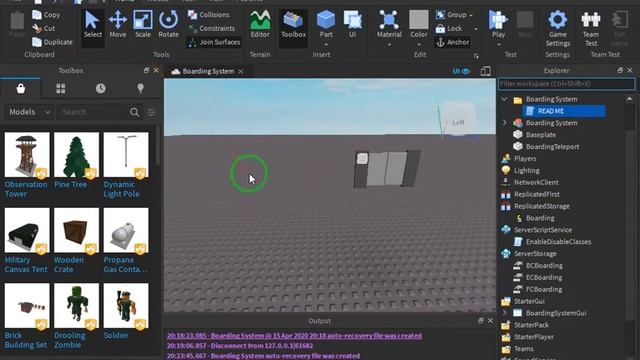Image resolution: width=640 pixels, height=360 pixels.
Task: Click the Toolbox search magnifier icon
Action: 134,112
